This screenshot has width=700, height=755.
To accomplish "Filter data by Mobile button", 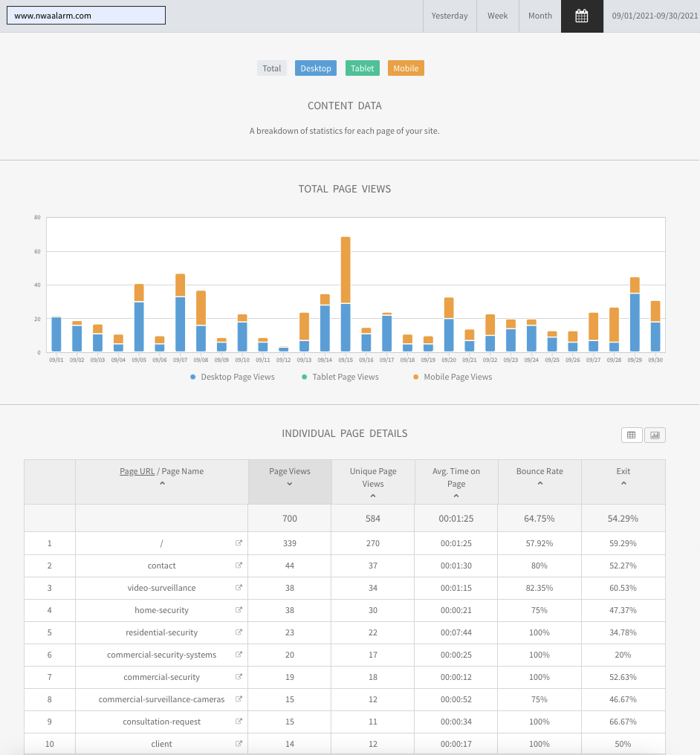I will click(406, 68).
